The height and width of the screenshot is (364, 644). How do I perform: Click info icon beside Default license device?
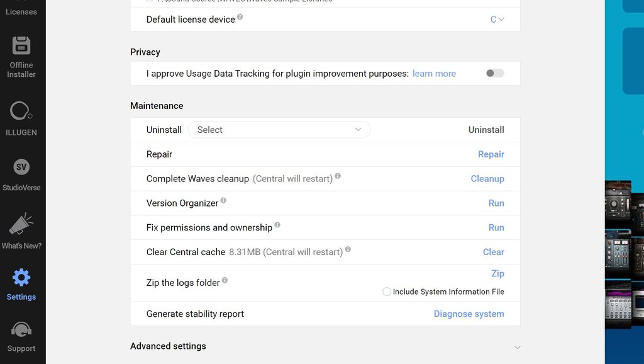(x=240, y=18)
